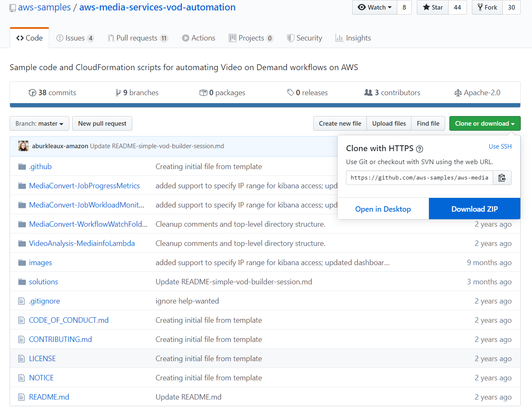The image size is (532, 410).
Task: Open the CODE_OF_CONDUCT.md file
Action: [x=69, y=320]
